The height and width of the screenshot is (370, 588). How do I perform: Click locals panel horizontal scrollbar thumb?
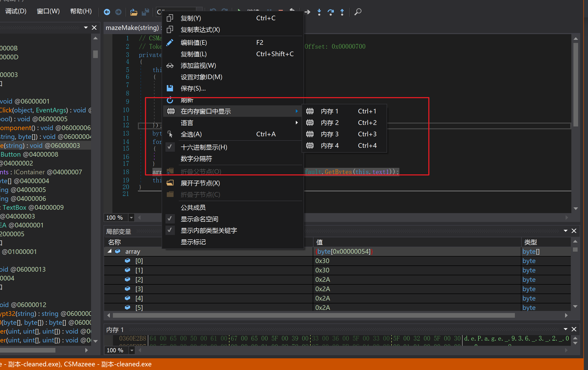(x=314, y=315)
